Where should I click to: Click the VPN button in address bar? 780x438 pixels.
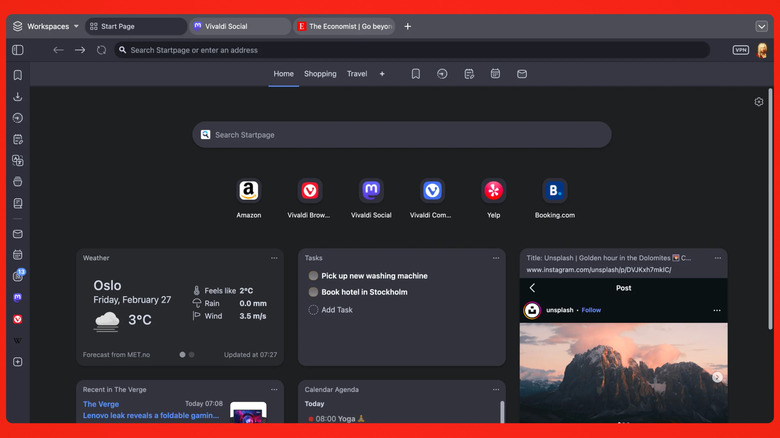(x=740, y=50)
